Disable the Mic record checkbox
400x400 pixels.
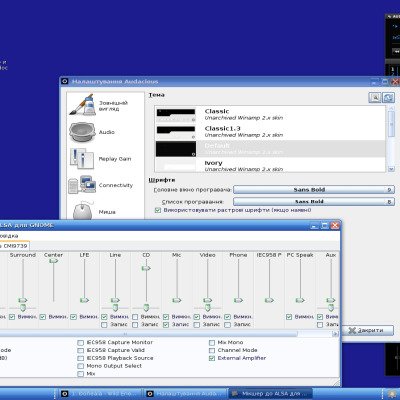[166, 325]
